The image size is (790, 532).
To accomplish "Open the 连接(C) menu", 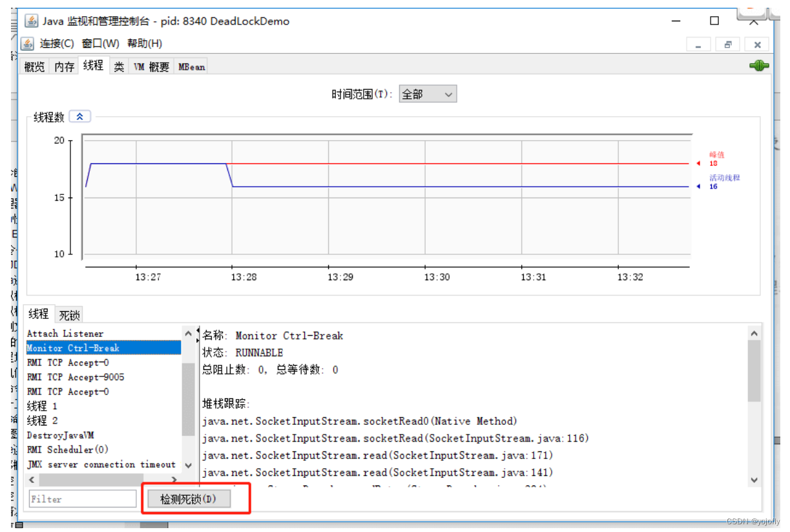I will tap(57, 43).
